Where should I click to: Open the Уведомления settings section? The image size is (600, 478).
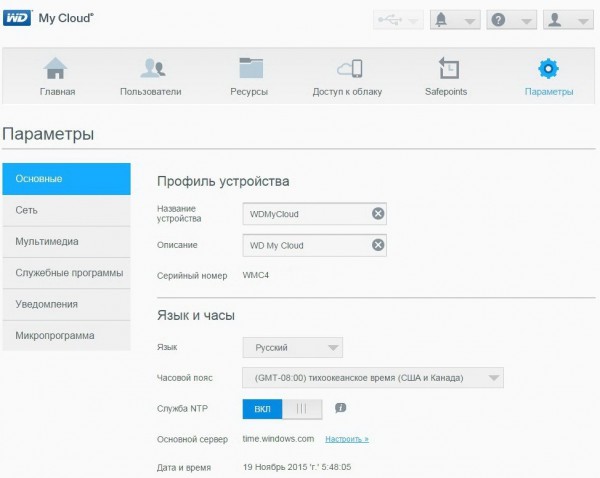pyautogui.click(x=67, y=305)
